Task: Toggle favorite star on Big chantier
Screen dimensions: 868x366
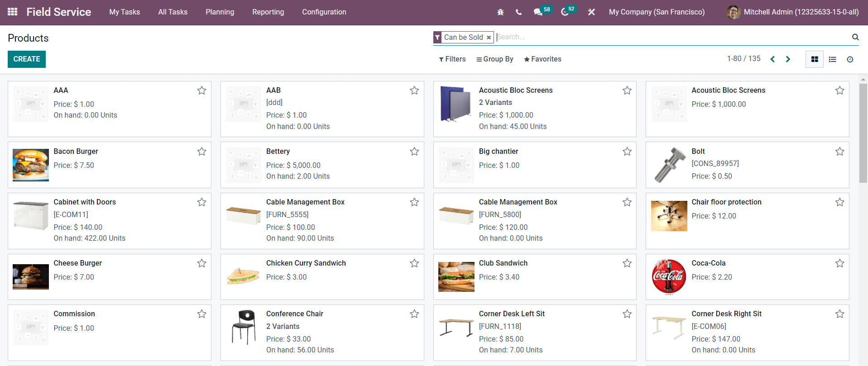Action: (x=627, y=152)
